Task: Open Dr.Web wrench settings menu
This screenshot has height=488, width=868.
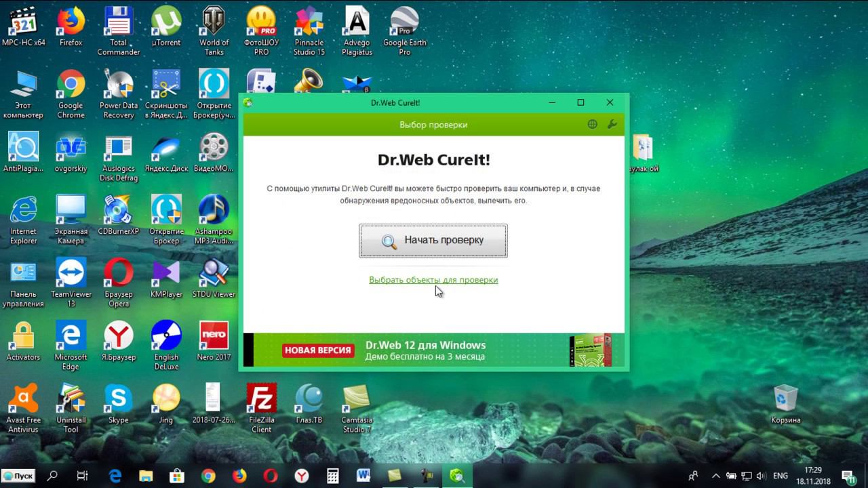Action: 612,124
